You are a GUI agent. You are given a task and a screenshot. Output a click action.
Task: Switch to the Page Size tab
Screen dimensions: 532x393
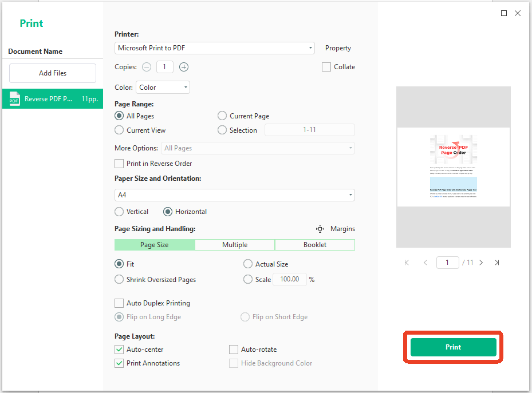pos(155,245)
